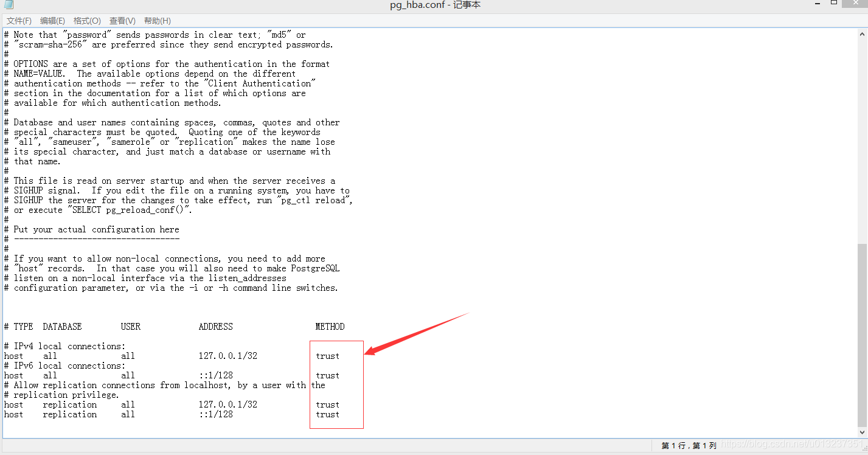Click the vertical scrollbar up arrow

[862, 33]
